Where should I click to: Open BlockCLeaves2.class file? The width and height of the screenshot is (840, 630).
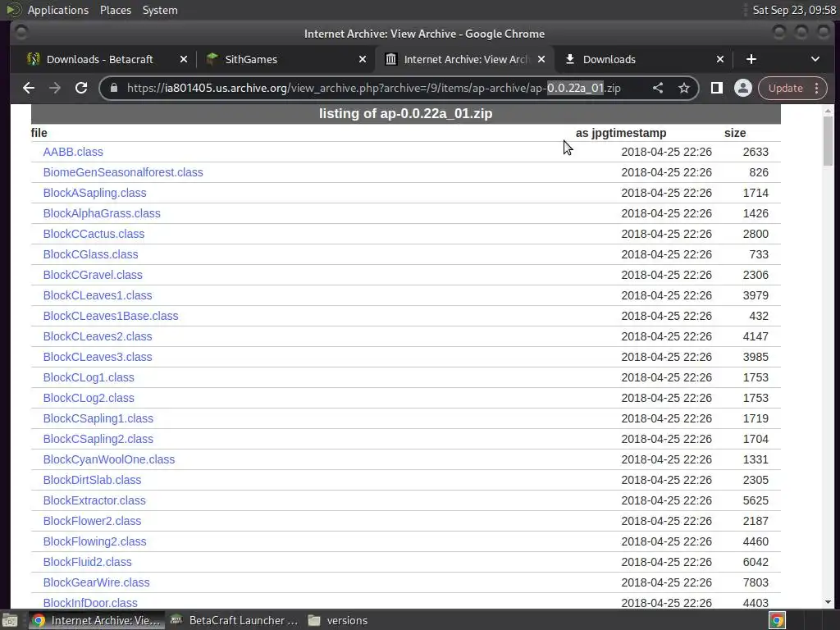pyautogui.click(x=98, y=336)
